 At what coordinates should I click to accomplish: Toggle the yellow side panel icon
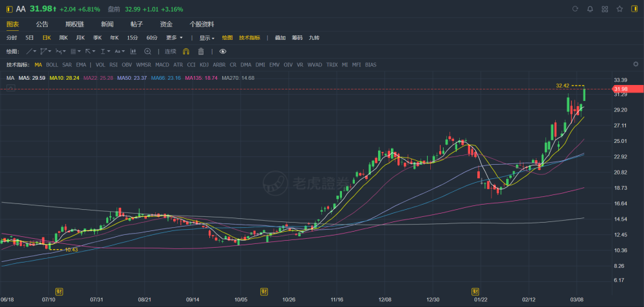[634, 9]
